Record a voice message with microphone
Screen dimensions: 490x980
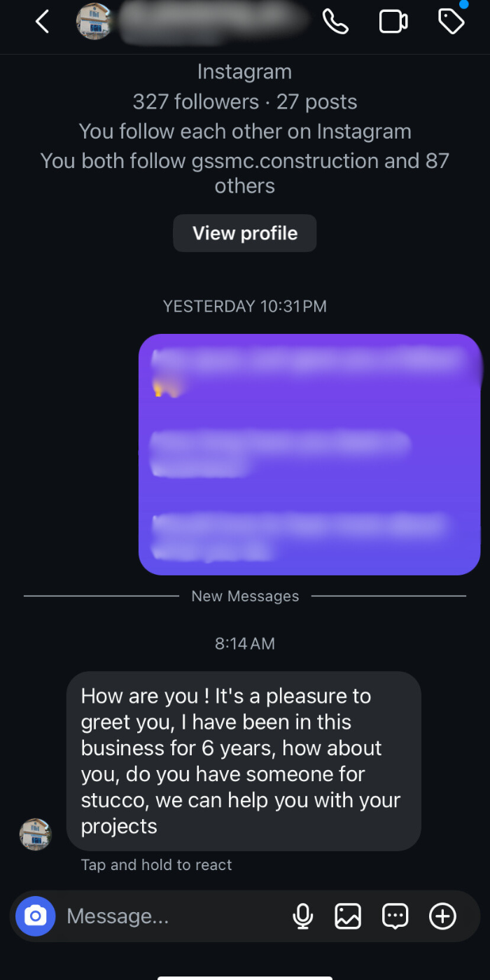(x=303, y=916)
